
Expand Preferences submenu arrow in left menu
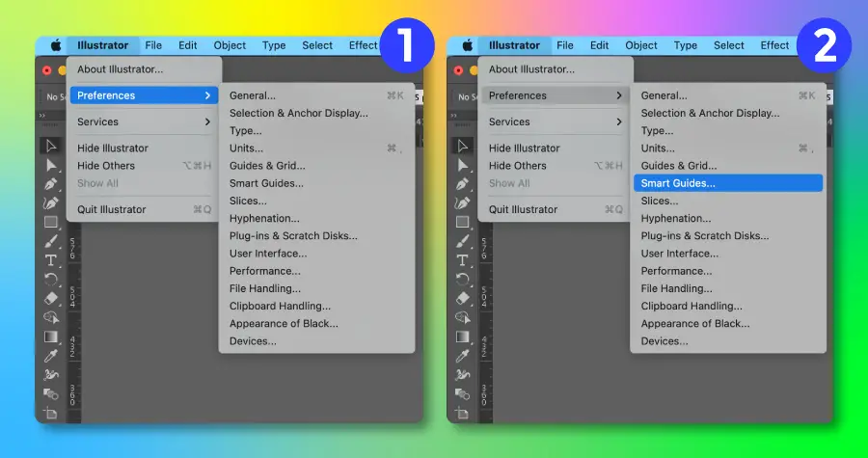point(207,95)
